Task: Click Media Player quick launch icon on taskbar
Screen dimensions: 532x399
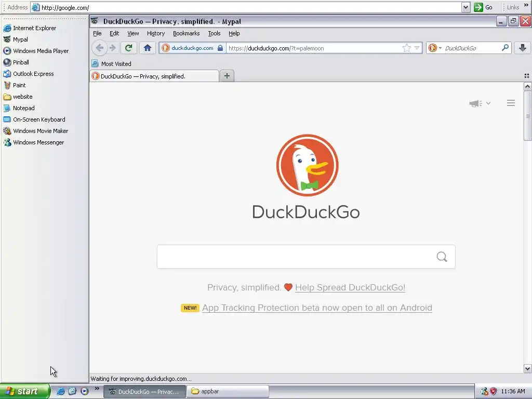Action: pyautogui.click(x=85, y=391)
